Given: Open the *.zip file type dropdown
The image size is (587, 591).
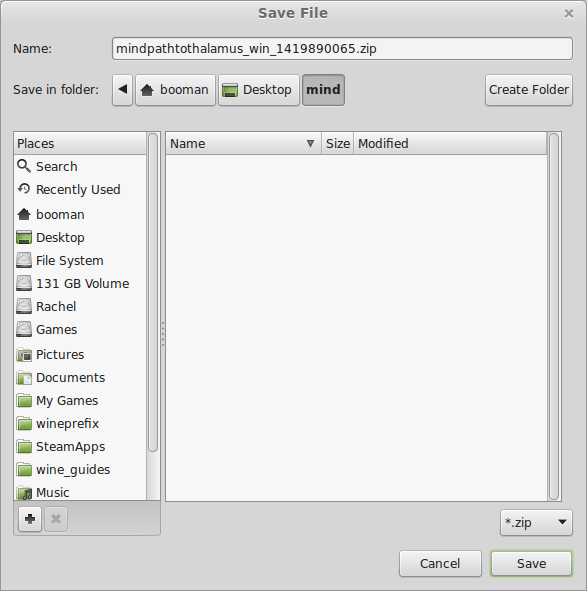Looking at the screenshot, I should [536, 522].
